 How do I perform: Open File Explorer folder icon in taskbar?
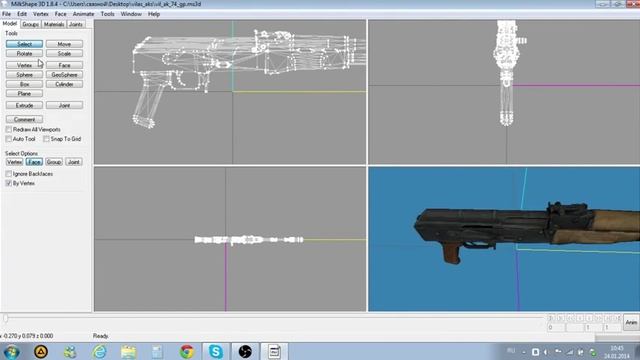128,351
